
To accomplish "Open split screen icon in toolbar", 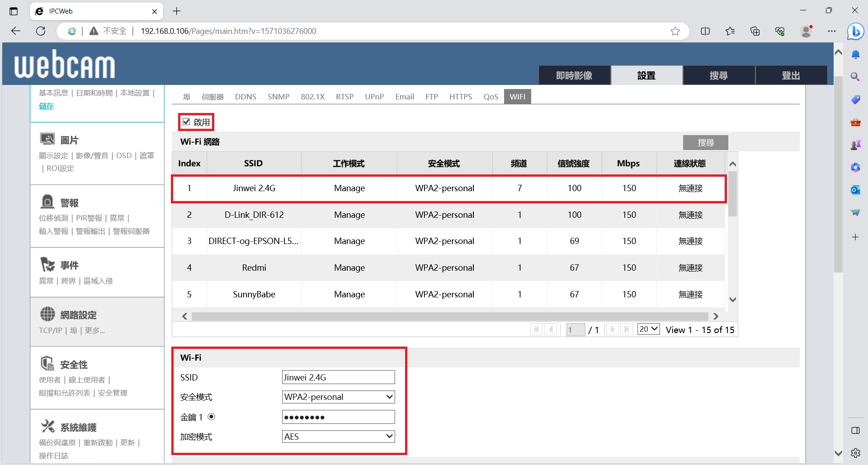I will click(705, 31).
